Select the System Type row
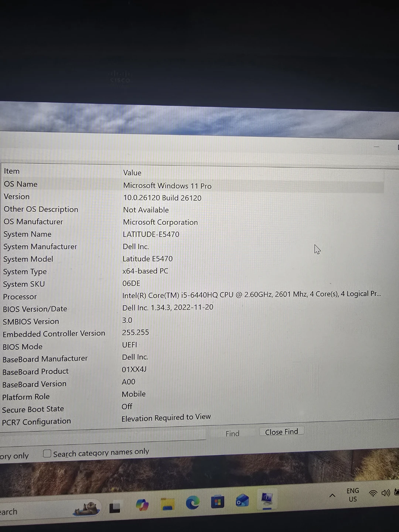The width and height of the screenshot is (399, 532). [x=192, y=272]
